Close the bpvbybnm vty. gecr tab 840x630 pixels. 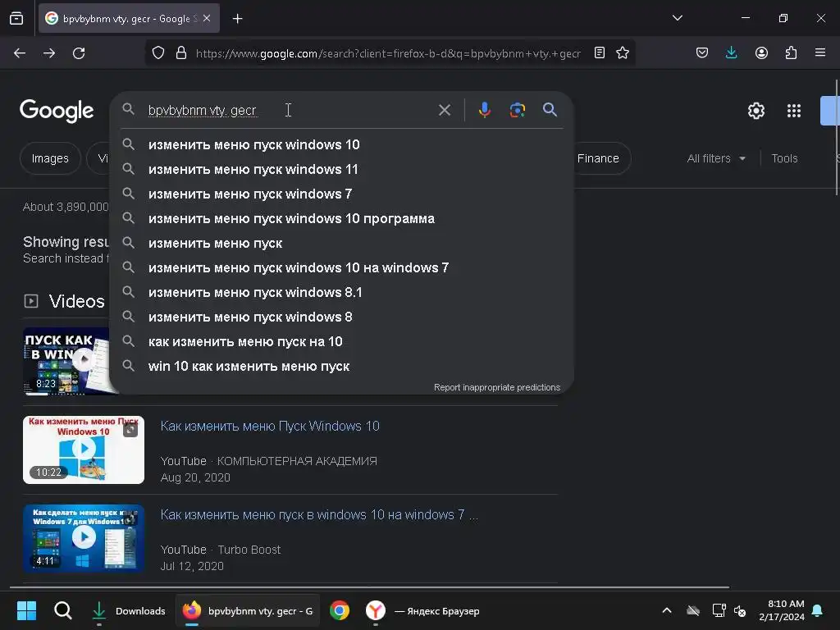(207, 18)
